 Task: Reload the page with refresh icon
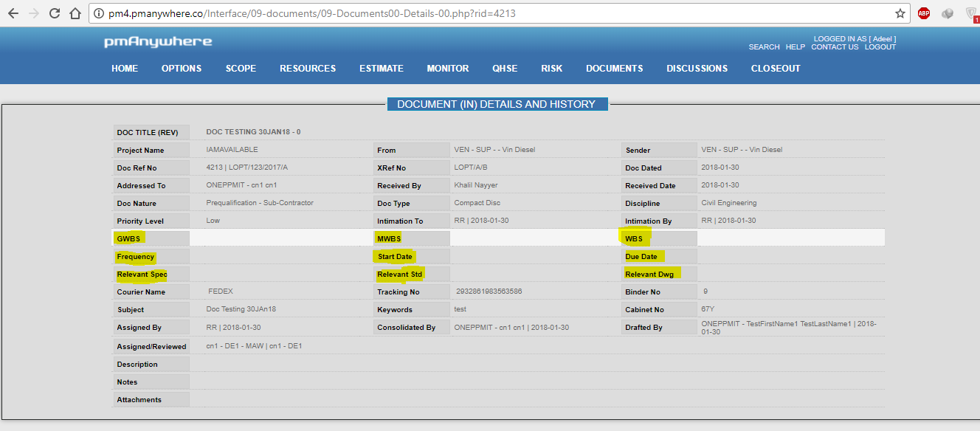[55, 13]
